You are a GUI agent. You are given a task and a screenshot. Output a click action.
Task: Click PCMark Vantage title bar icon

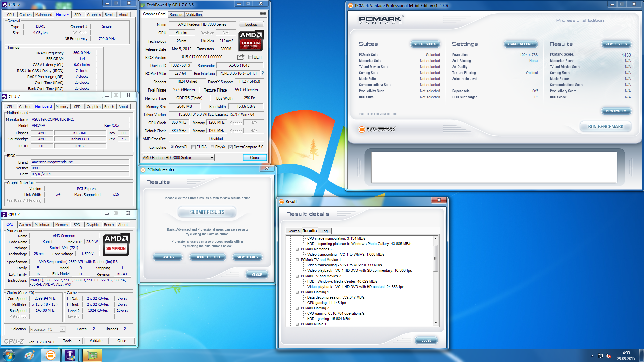[x=351, y=5]
